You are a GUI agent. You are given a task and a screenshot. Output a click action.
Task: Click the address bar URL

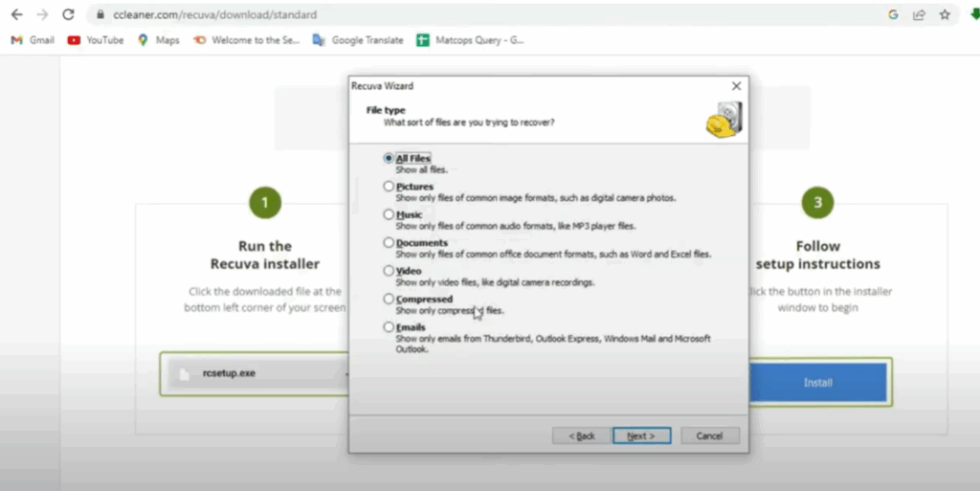point(215,14)
